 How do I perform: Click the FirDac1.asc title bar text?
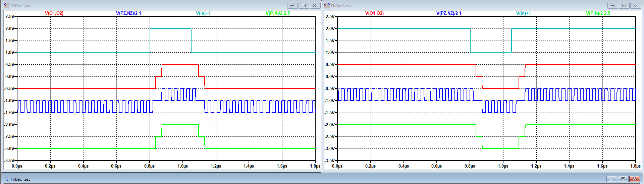pyautogui.click(x=20, y=179)
